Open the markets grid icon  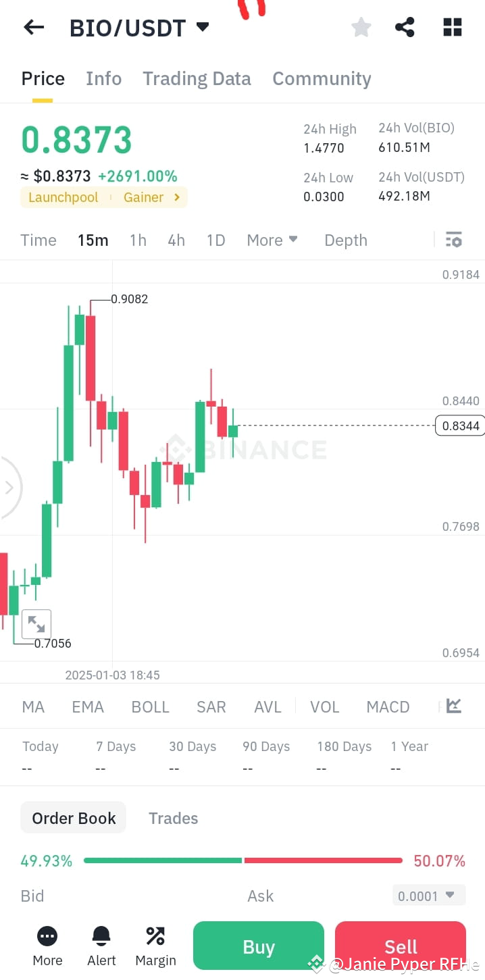click(x=451, y=27)
